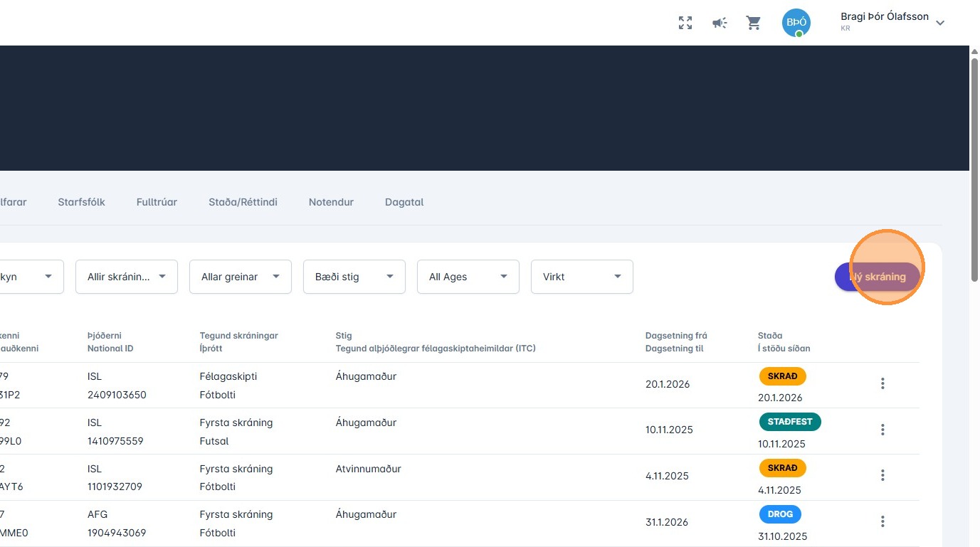Click the Staða column header

click(x=770, y=335)
